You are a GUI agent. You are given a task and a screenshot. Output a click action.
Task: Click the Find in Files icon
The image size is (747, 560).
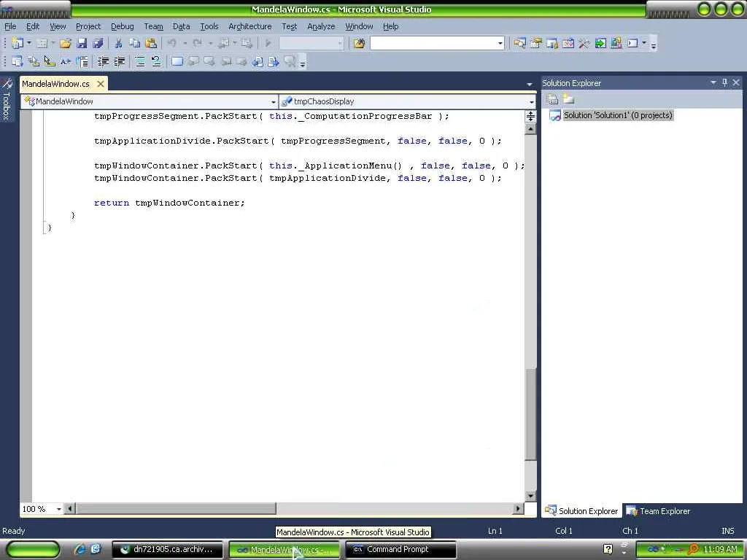(x=359, y=43)
